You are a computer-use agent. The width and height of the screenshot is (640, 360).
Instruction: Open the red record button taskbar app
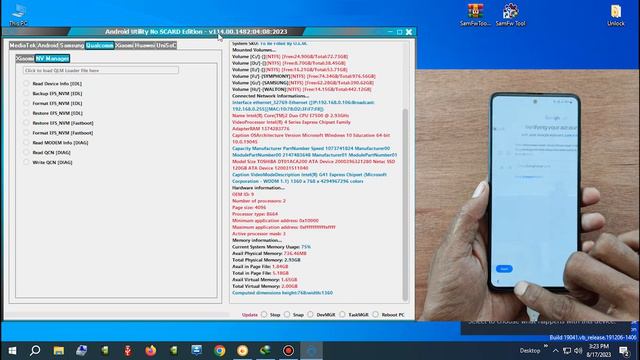[x=289, y=351]
